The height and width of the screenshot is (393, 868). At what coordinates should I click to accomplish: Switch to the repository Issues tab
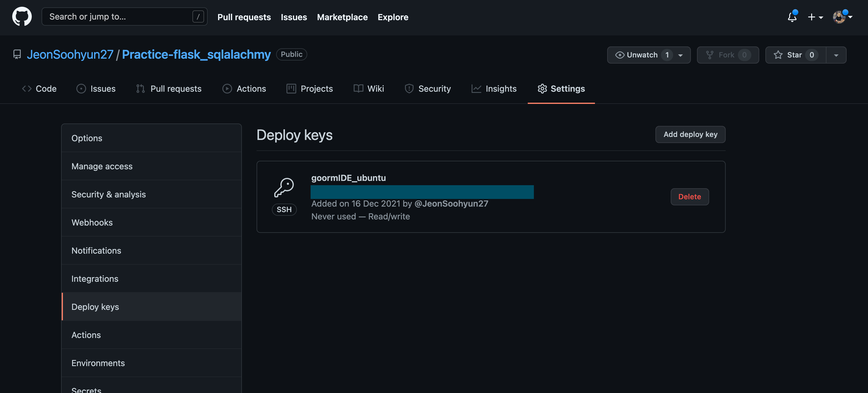click(x=96, y=89)
